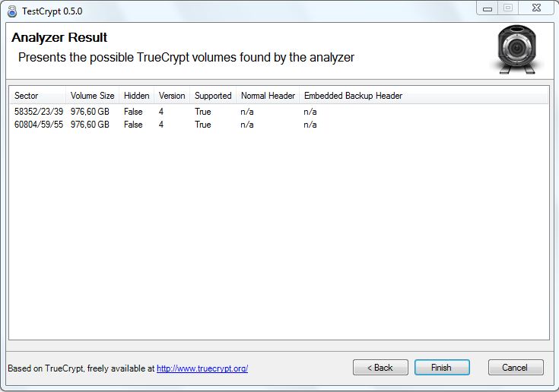Click 976,60 GB in the 58352/23/39 row
The height and width of the screenshot is (392, 559).
point(90,112)
